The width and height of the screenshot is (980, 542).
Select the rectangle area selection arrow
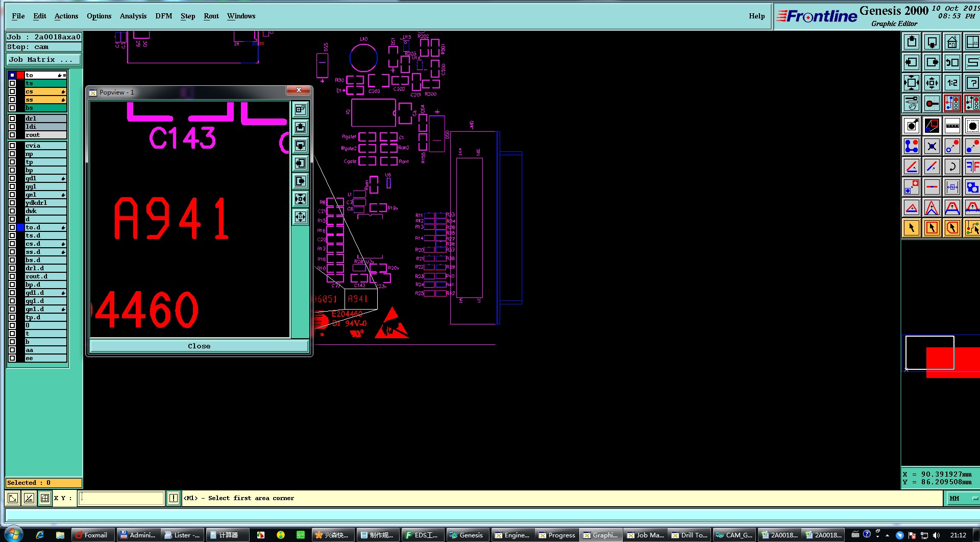(x=932, y=228)
